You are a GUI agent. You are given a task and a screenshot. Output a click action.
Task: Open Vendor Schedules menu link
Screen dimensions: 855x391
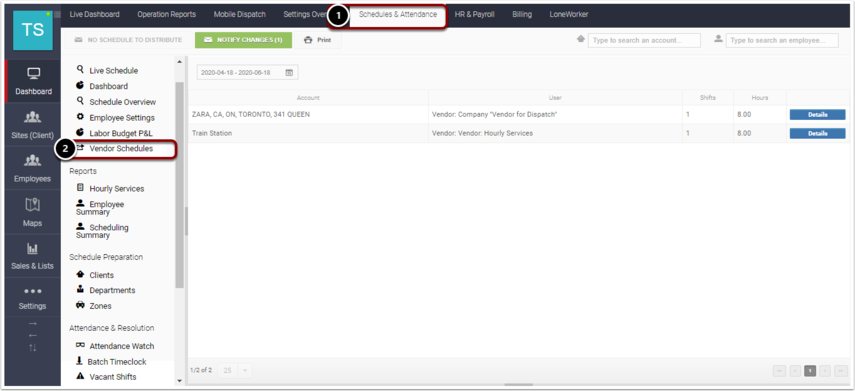pos(121,148)
